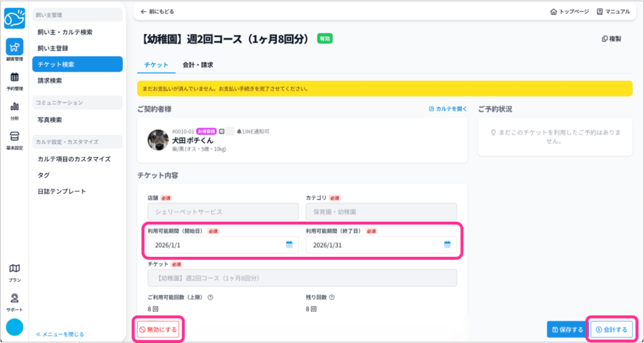This screenshot has width=644, height=343.
Task: Click the help icon beside 残り回数
Action: pyautogui.click(x=331, y=298)
